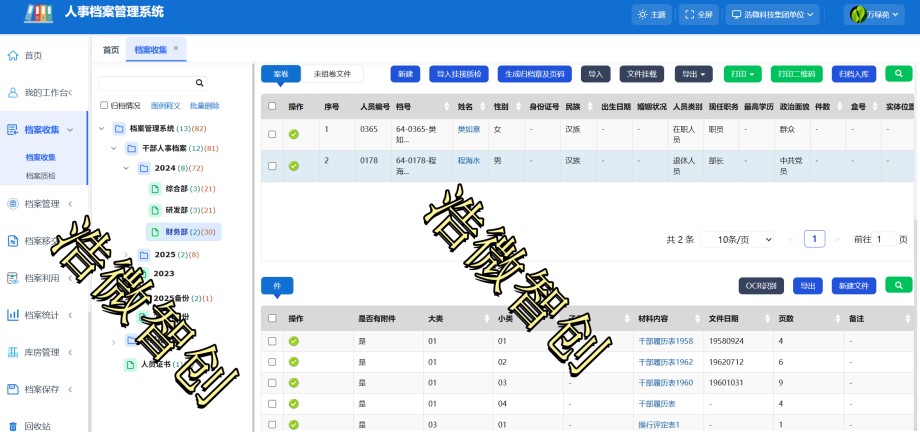Open the 樊如意 name link
Image resolution: width=920 pixels, height=432 pixels.
tap(469, 129)
